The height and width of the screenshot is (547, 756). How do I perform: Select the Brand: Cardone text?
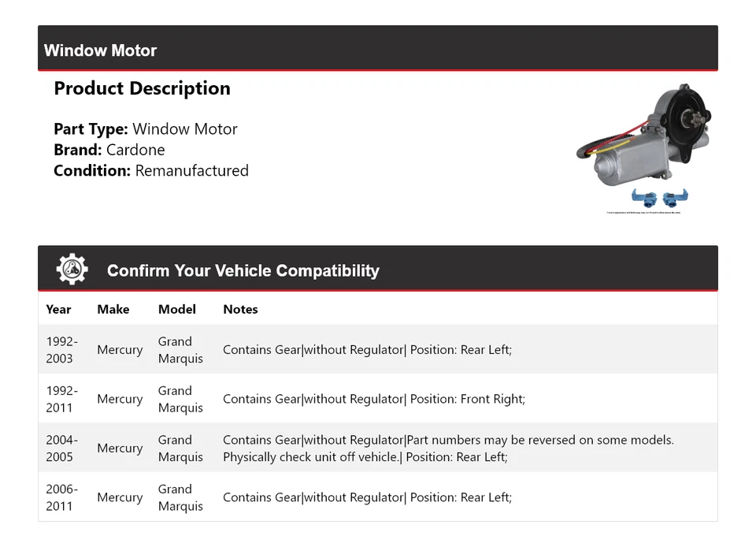[109, 150]
